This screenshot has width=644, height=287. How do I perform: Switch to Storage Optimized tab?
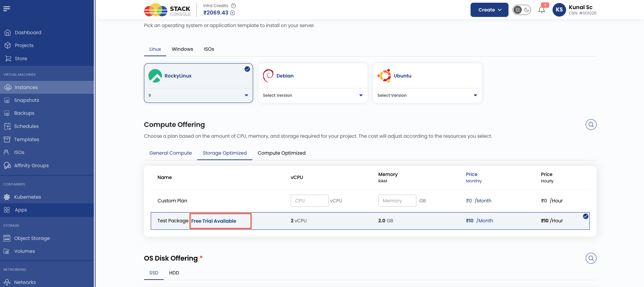[225, 153]
